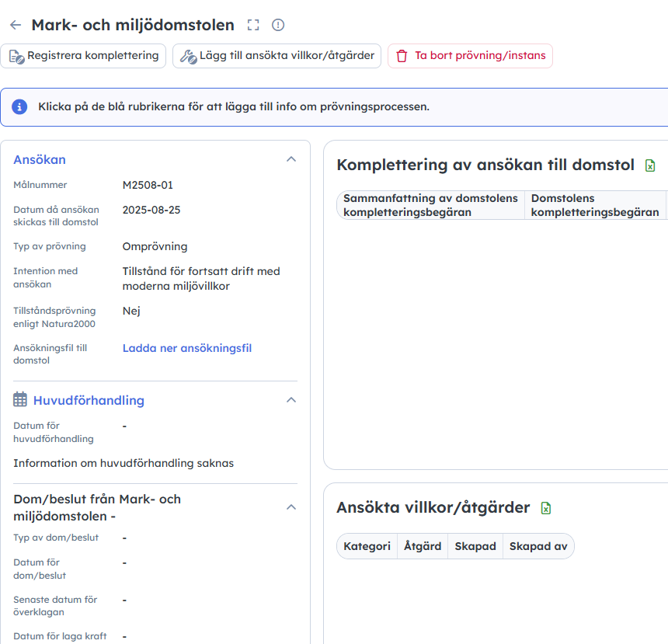Click Sammanfattning av domstolens kompletteringsbegäran column header
Viewport: 668px width, 644px height.
pyautogui.click(x=430, y=205)
